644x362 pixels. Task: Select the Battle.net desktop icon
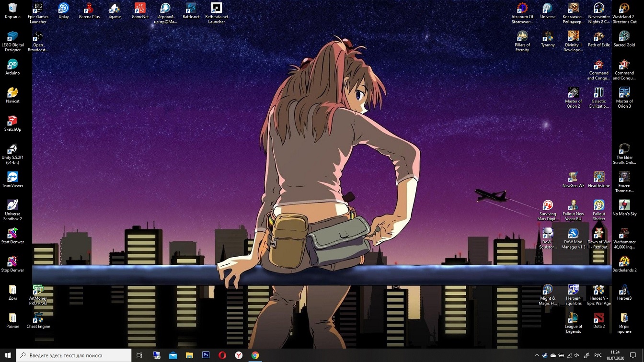(191, 11)
